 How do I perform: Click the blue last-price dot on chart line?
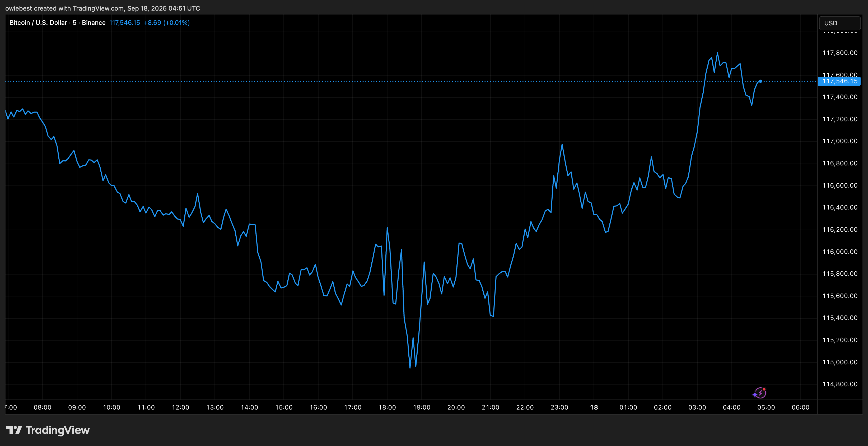[760, 81]
